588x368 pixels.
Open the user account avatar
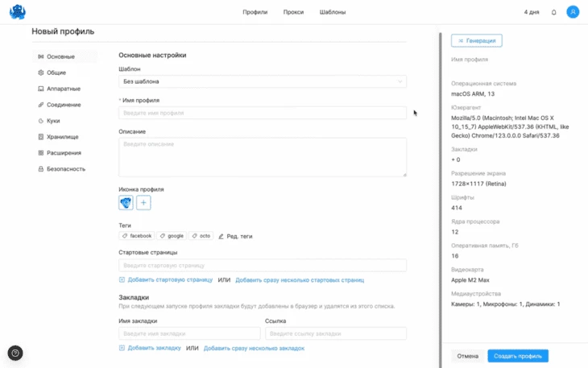(x=573, y=12)
